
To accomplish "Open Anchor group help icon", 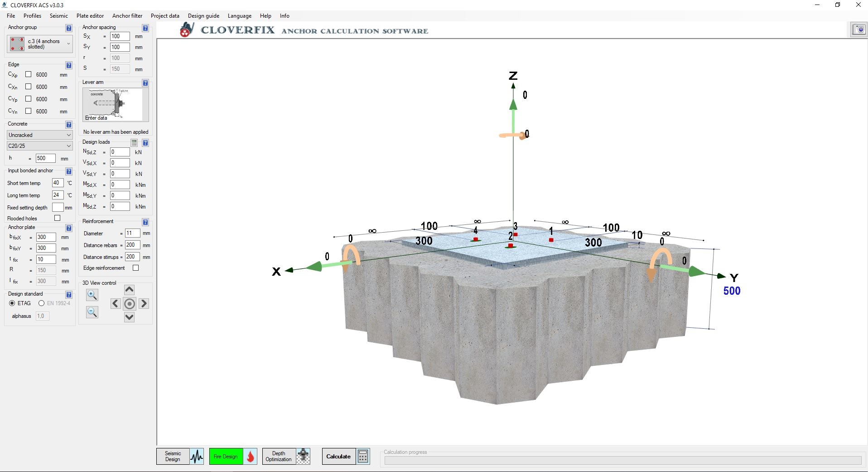I will (x=69, y=28).
